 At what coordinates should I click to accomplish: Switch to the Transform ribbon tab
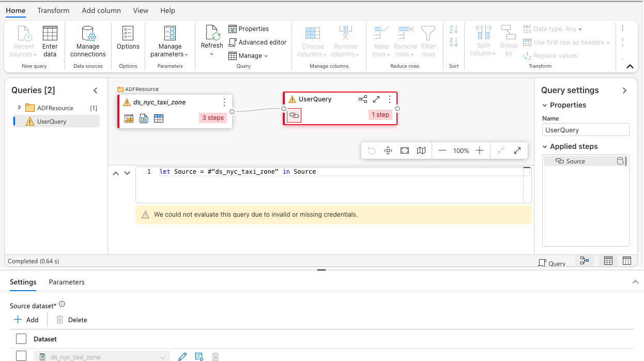pos(53,10)
